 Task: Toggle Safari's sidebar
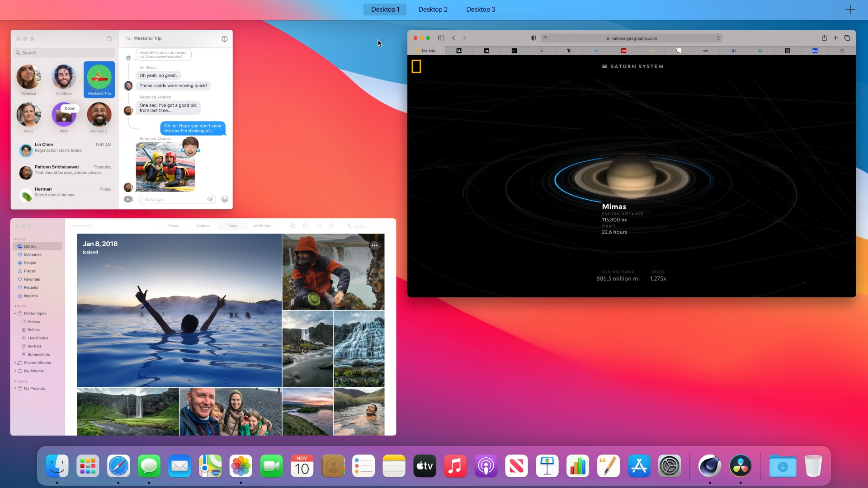coord(441,38)
